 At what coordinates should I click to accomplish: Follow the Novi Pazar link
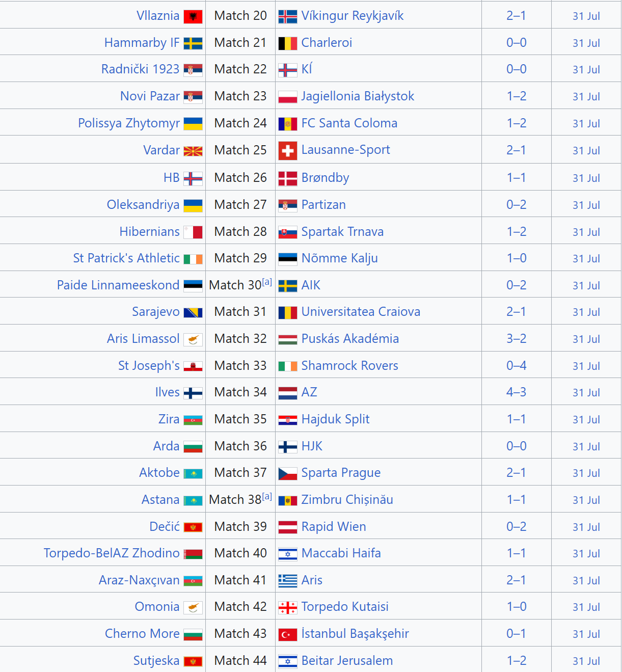pos(150,96)
